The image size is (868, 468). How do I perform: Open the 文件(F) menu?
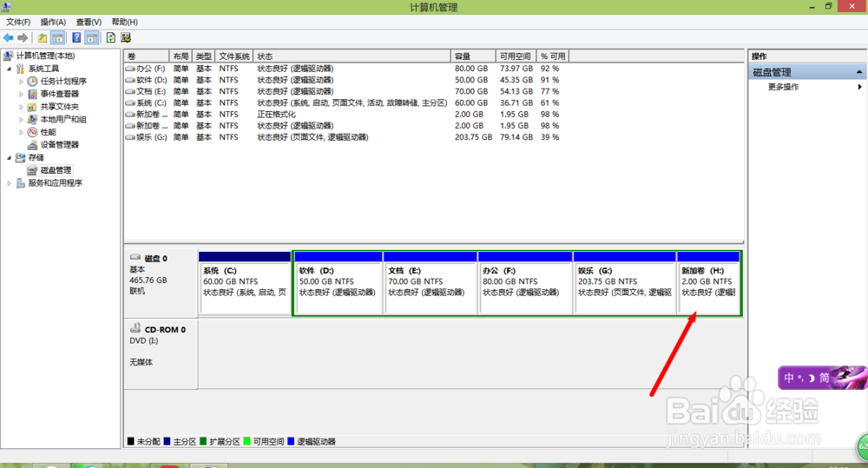[x=17, y=23]
